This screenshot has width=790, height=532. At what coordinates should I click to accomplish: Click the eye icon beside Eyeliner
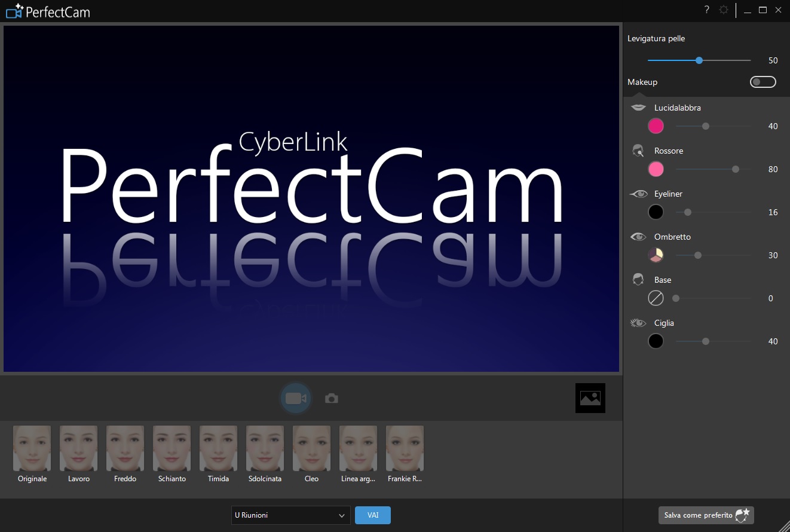639,194
